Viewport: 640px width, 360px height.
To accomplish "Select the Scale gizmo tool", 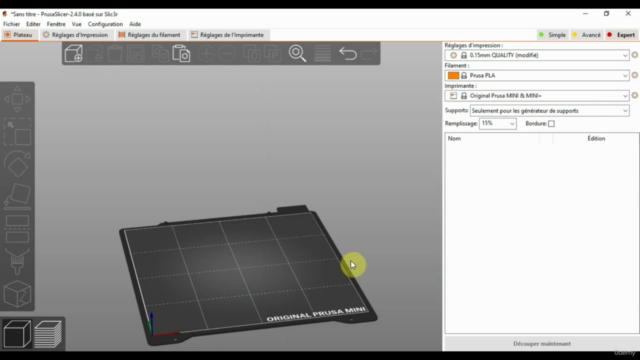I will pyautogui.click(x=17, y=132).
